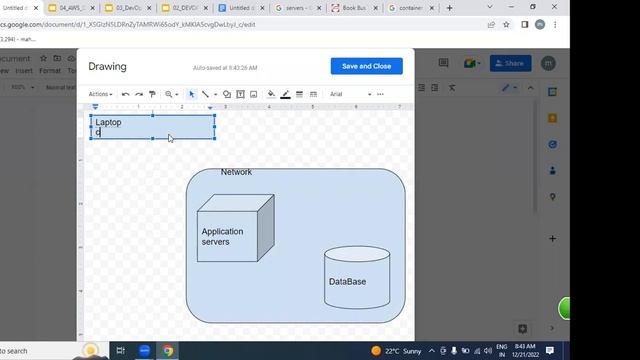Open Google Tasks in side panel
Viewport: 640px width, 360px height.
[552, 144]
